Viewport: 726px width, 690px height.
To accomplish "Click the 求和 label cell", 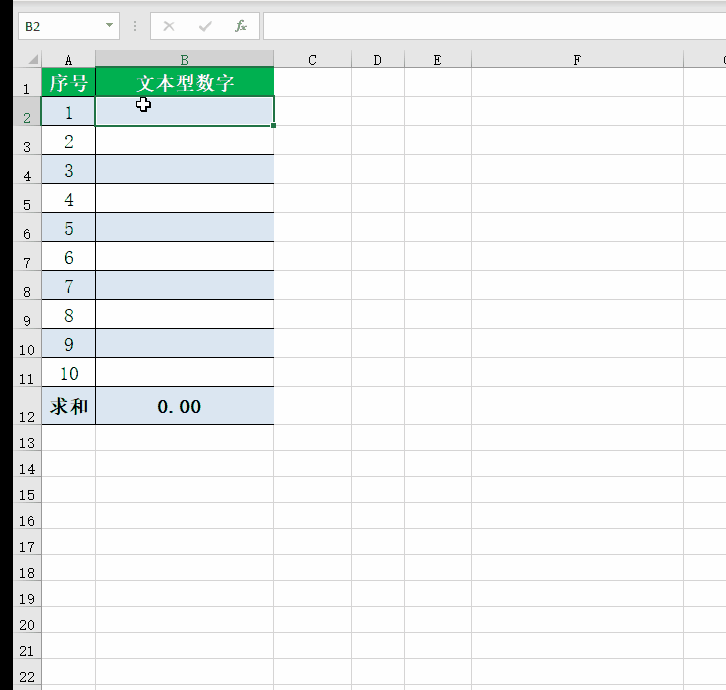I will pyautogui.click(x=69, y=406).
